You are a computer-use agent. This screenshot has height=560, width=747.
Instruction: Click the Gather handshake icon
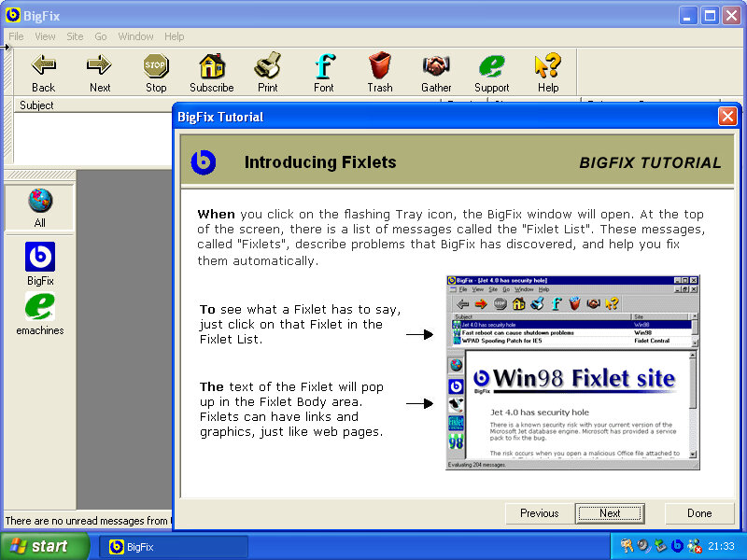coord(436,66)
